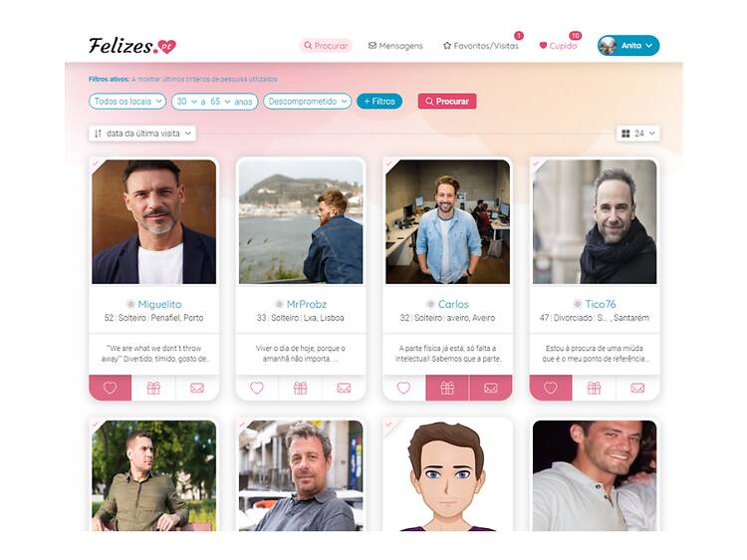Click the '+ Filtros' button
The width and height of the screenshot is (747, 560).
[x=378, y=102]
